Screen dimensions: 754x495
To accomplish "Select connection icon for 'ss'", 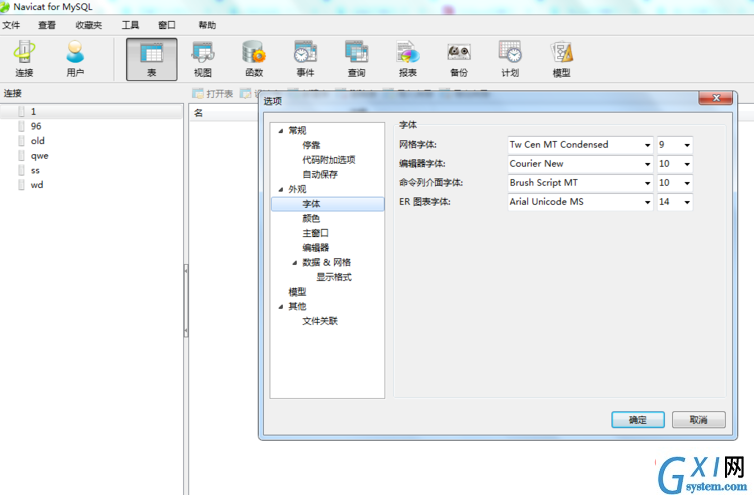I will [21, 170].
